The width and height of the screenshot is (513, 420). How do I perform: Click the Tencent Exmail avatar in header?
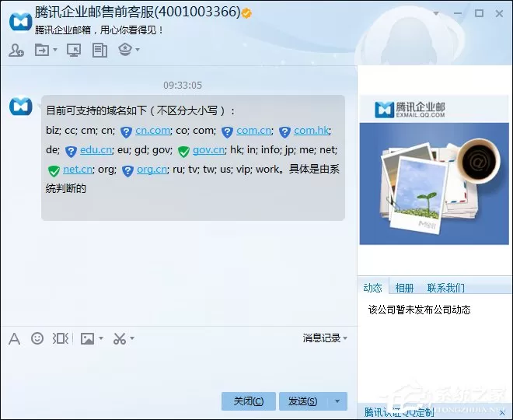(21, 22)
